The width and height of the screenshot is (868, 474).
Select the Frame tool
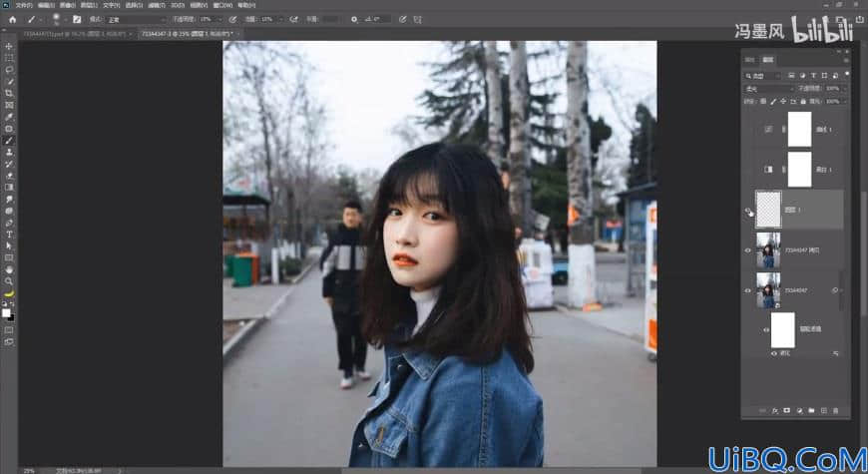9,105
